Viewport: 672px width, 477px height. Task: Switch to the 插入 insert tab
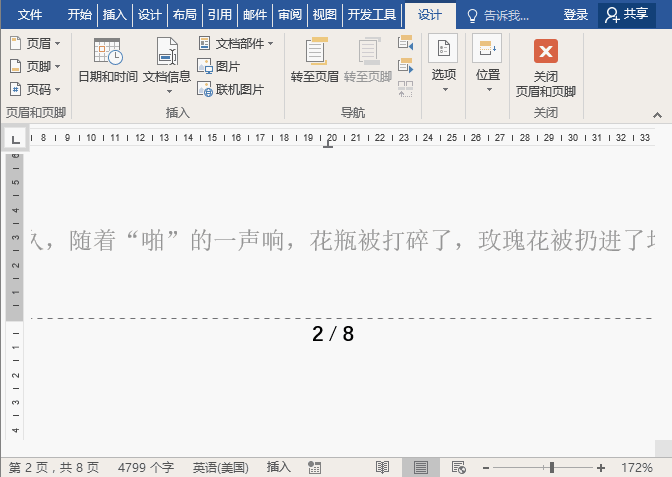coord(115,15)
